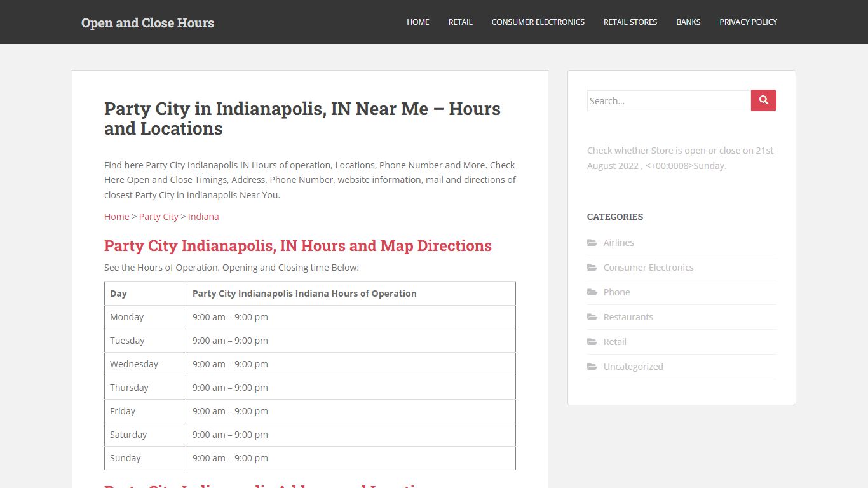Screen dimensions: 868x488
Task: Click the CATEGORIES sidebar heading
Action: pos(615,217)
